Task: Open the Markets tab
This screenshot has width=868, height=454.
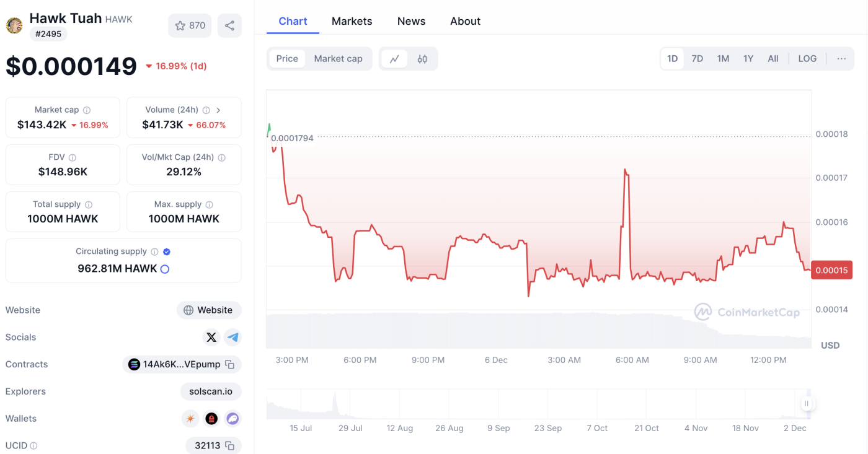Action: 352,21
